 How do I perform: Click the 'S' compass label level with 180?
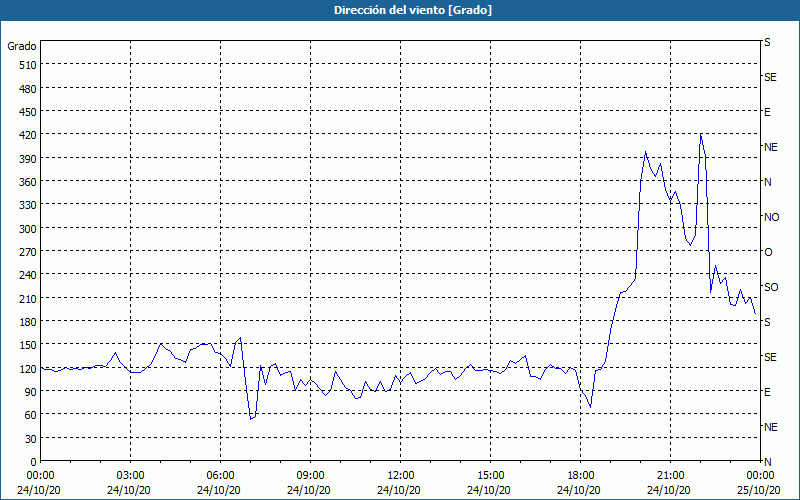[x=767, y=322]
